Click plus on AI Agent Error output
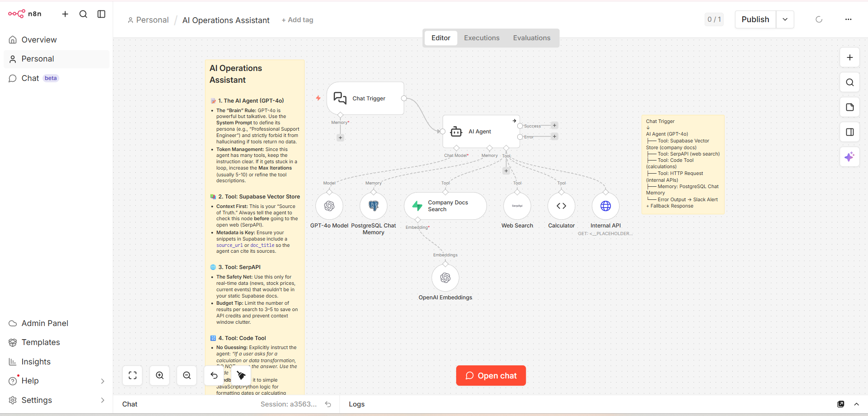868x416 pixels. coord(554,136)
